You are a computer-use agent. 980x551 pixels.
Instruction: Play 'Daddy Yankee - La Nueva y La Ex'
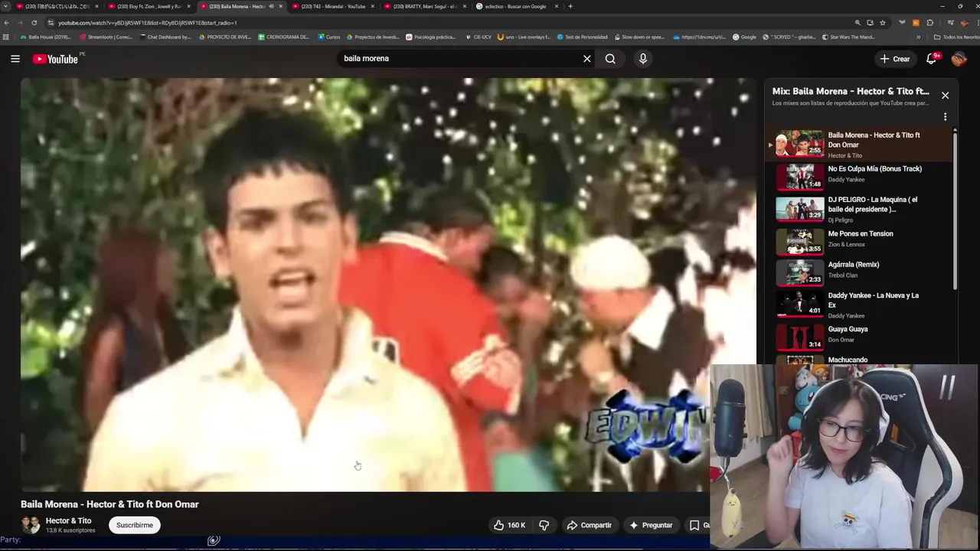point(860,305)
